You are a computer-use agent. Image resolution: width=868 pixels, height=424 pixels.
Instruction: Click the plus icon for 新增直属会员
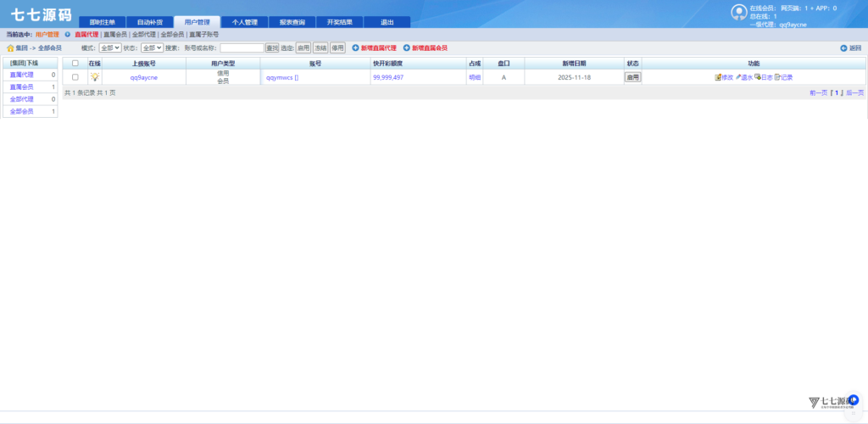point(406,48)
